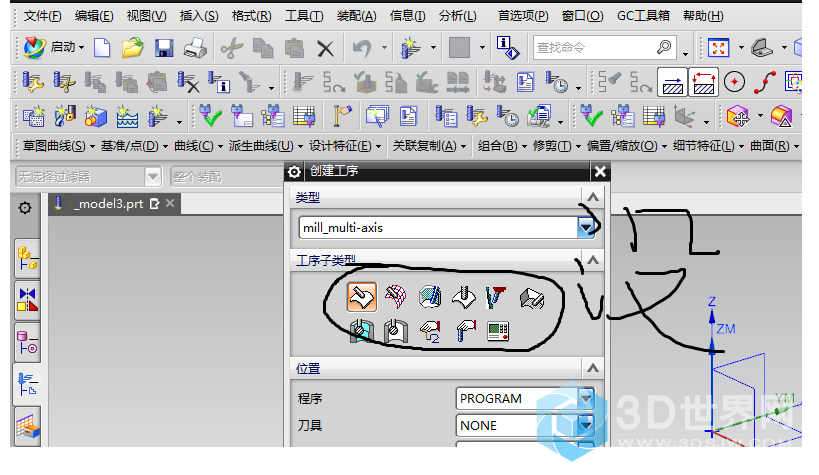Viewport: 819px width, 475px height.
Task: Pick the cyan tube rough milling subtype
Action: point(361,331)
